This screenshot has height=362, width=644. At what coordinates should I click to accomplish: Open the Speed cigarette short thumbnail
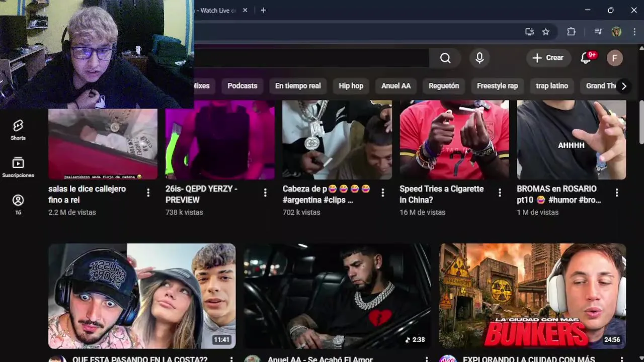point(454,140)
